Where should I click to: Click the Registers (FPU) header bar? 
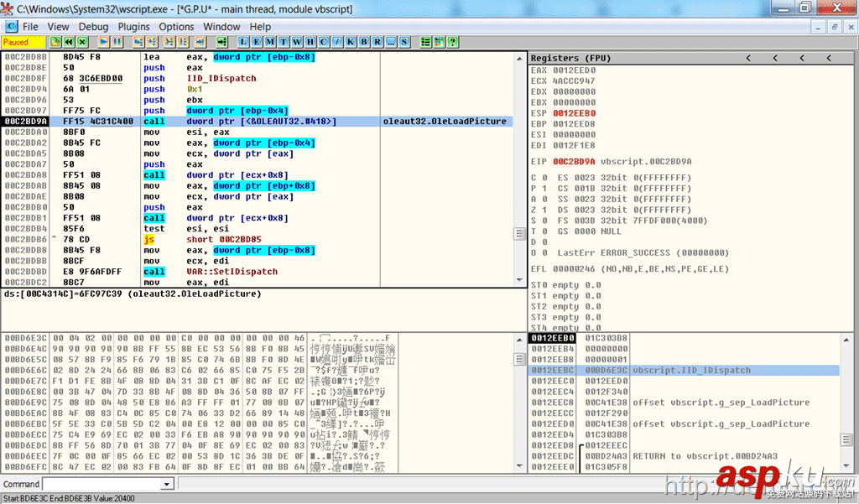tap(691, 58)
